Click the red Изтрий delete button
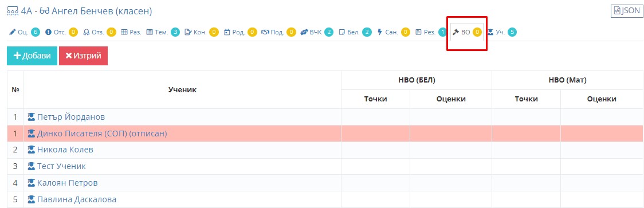The width and height of the screenshot is (644, 208). tap(84, 56)
